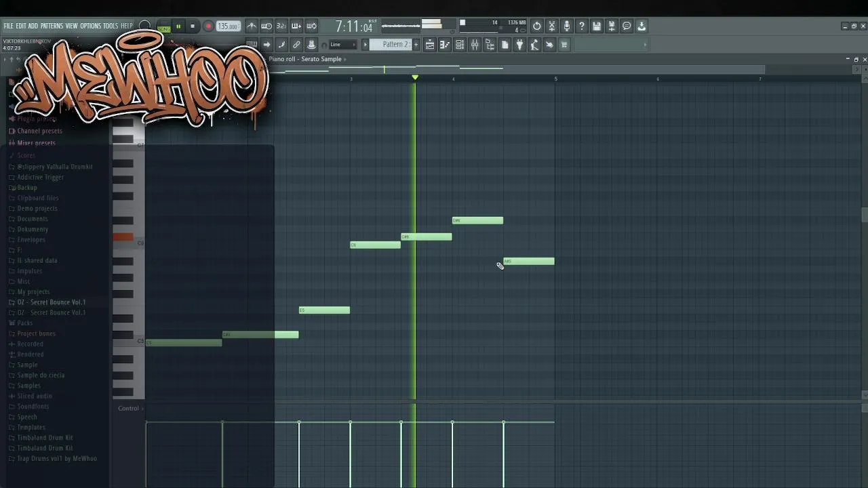
Task: Open the question mark help icon
Action: (x=582, y=26)
